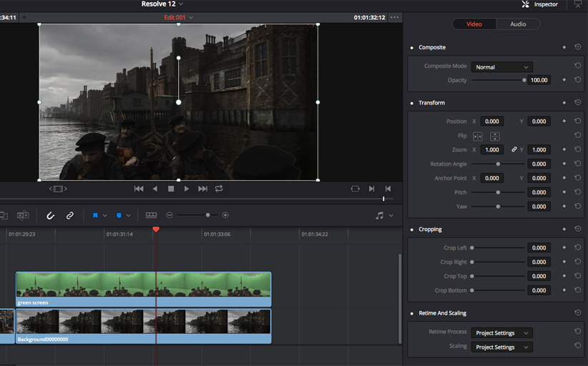This screenshot has width=588, height=366.
Task: Flip clip horizontally
Action: 477,137
